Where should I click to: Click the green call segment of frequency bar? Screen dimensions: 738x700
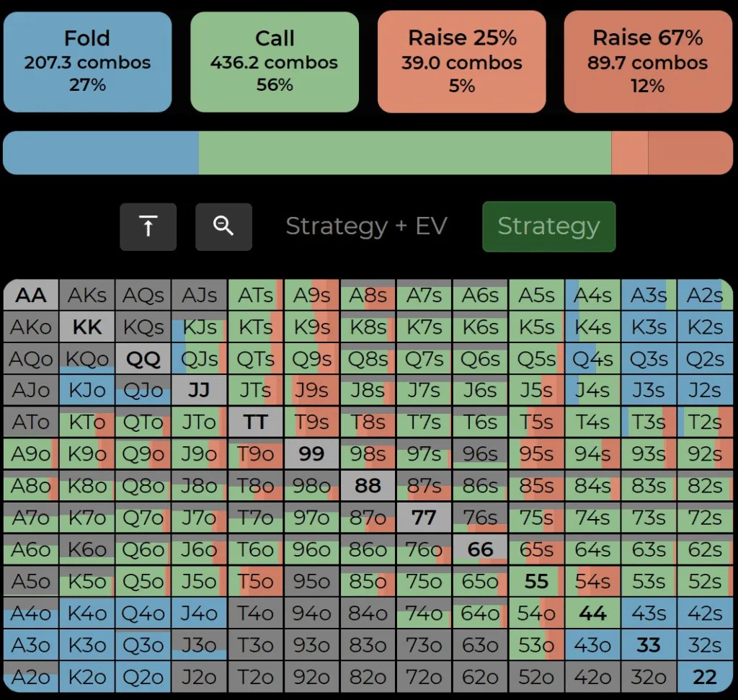[x=404, y=153]
